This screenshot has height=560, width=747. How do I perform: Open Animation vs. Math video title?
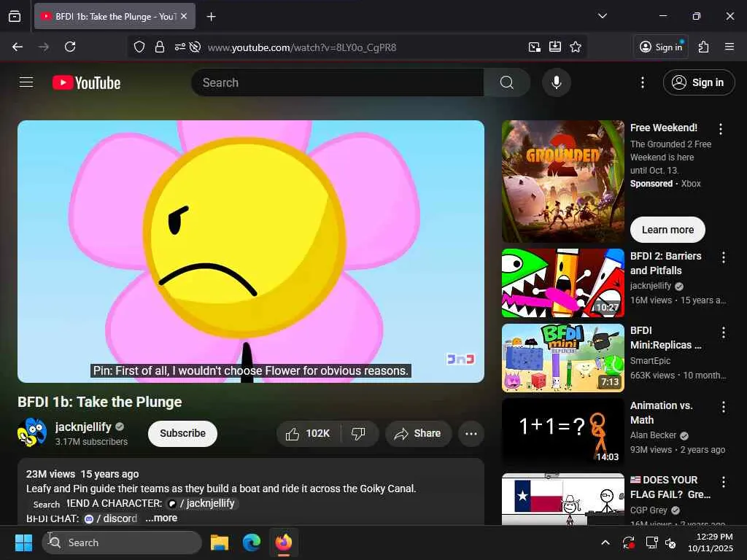coord(661,413)
